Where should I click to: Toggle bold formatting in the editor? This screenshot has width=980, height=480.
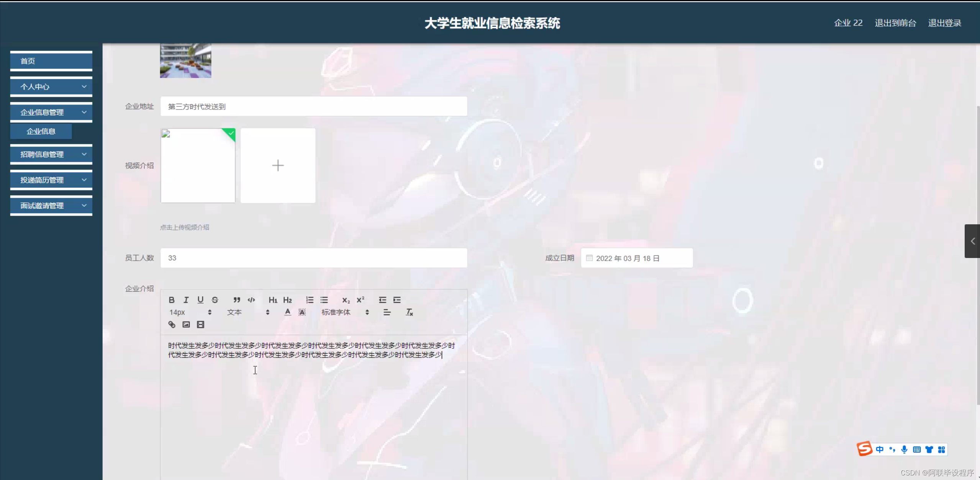pyautogui.click(x=172, y=300)
